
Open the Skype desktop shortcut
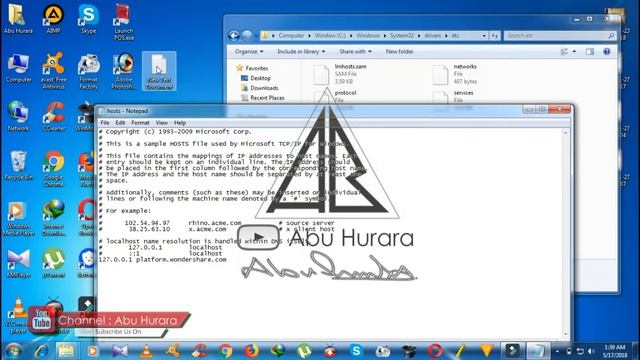[89, 19]
